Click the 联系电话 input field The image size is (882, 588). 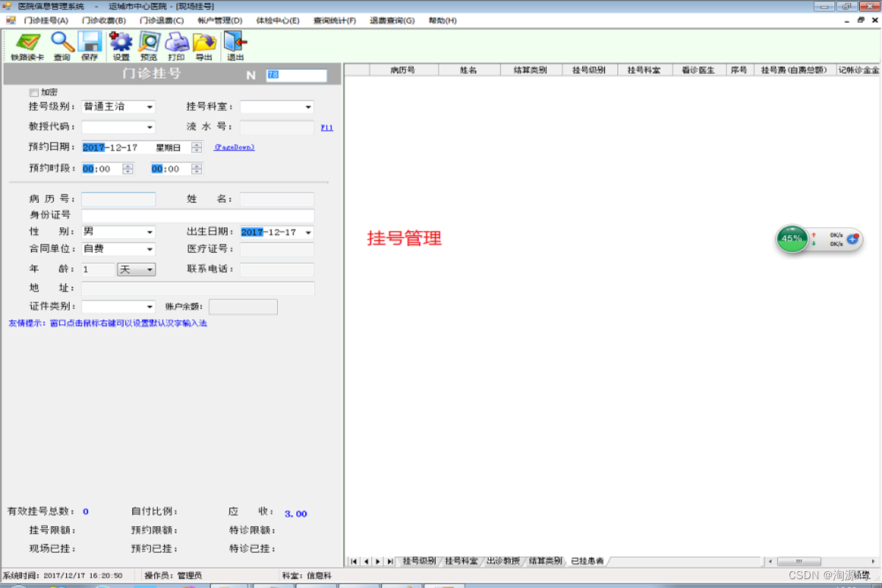tap(277, 270)
